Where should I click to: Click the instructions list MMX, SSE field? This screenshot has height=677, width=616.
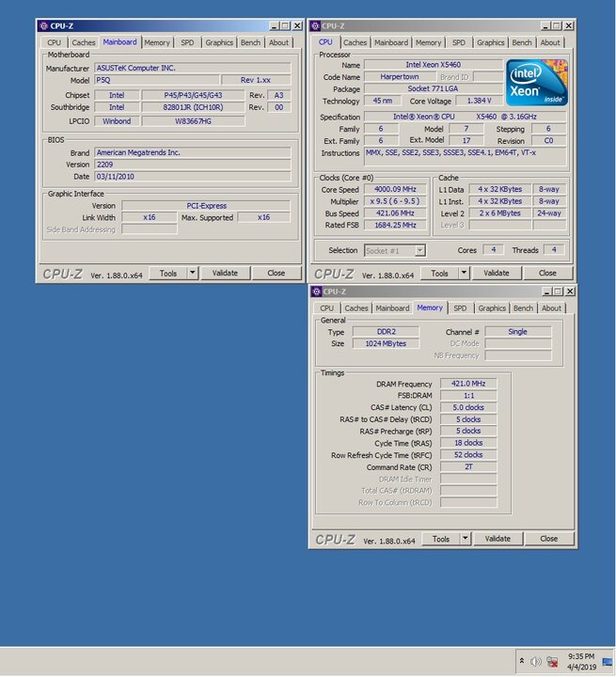tap(466, 157)
